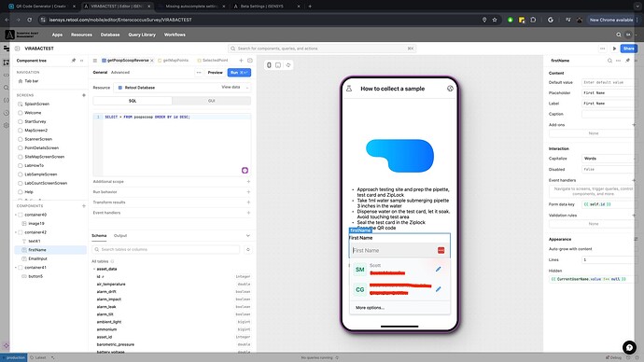644x362 pixels.
Task: Open the release history clock icon
Action: [x=6, y=113]
